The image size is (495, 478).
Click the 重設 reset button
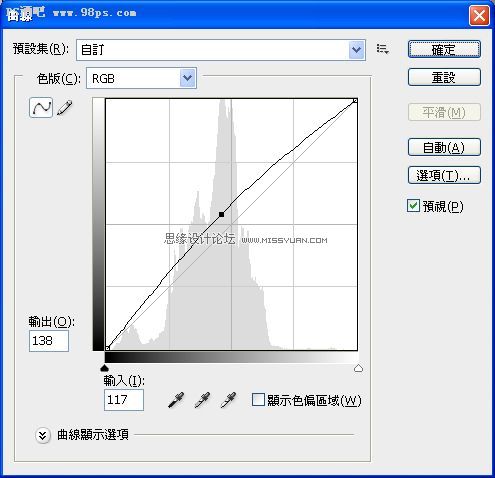[444, 77]
